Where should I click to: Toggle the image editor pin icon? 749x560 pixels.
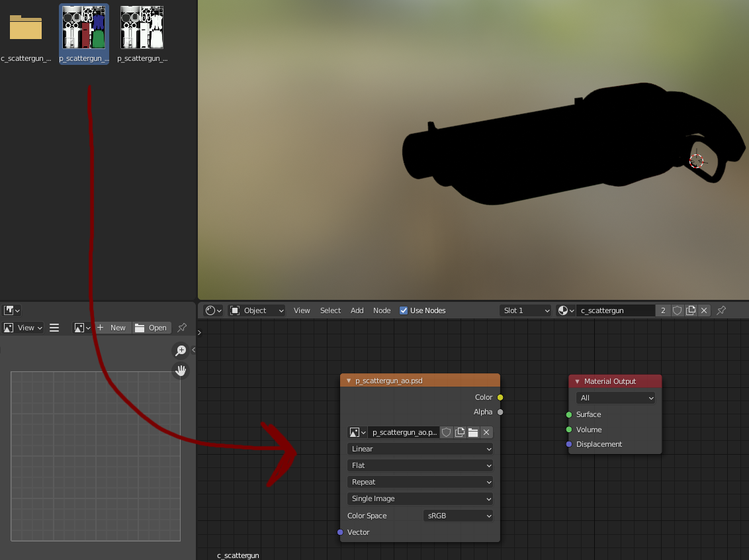(182, 328)
